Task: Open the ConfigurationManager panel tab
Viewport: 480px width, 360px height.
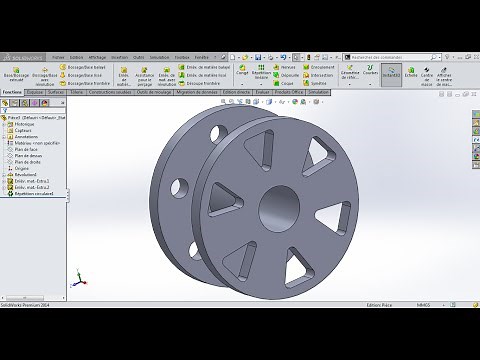Action: [x=25, y=103]
